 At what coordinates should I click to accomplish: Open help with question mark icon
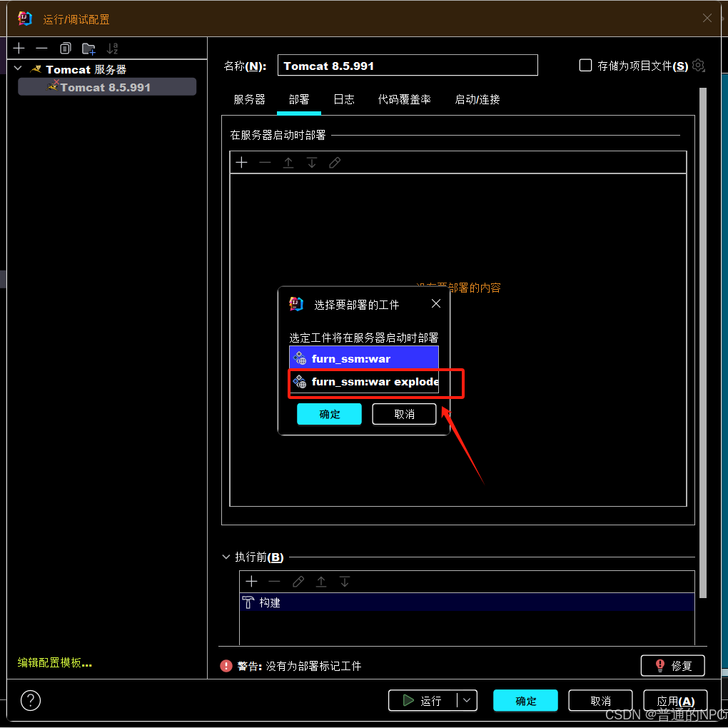(x=31, y=700)
